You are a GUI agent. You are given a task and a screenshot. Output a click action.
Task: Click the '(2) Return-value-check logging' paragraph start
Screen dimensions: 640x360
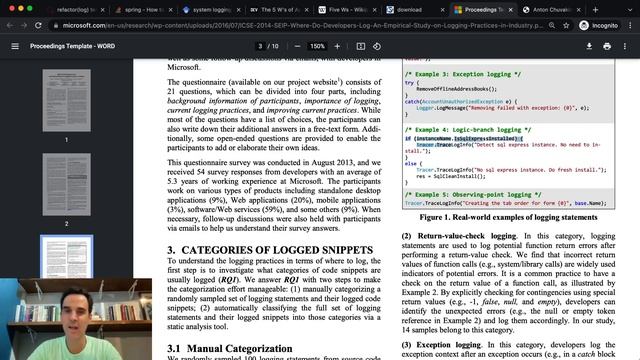coord(459,236)
